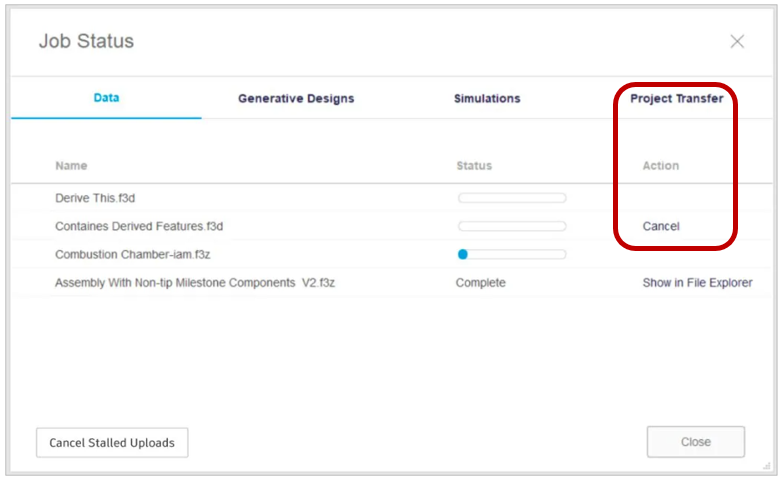The height and width of the screenshot is (477, 779).
Task: Select the Derive This.f3d row
Action: point(391,198)
